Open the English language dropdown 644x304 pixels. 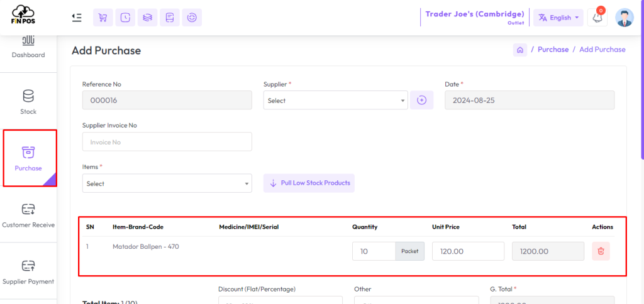tap(558, 18)
